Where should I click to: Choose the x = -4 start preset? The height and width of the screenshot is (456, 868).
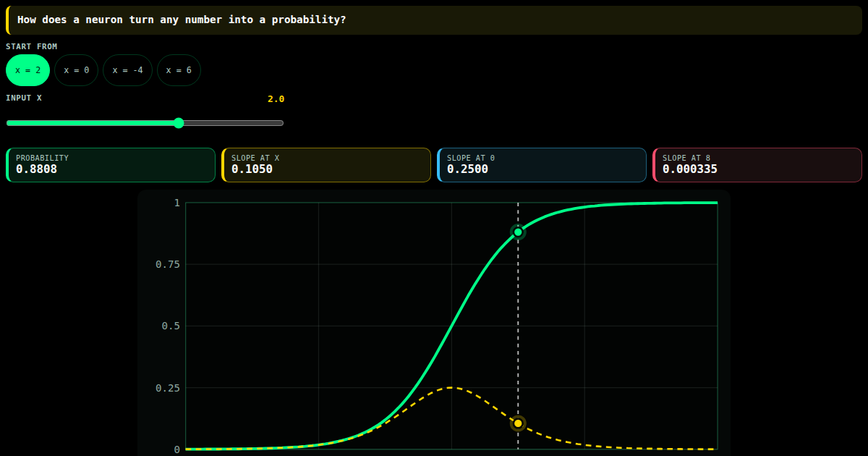click(128, 70)
